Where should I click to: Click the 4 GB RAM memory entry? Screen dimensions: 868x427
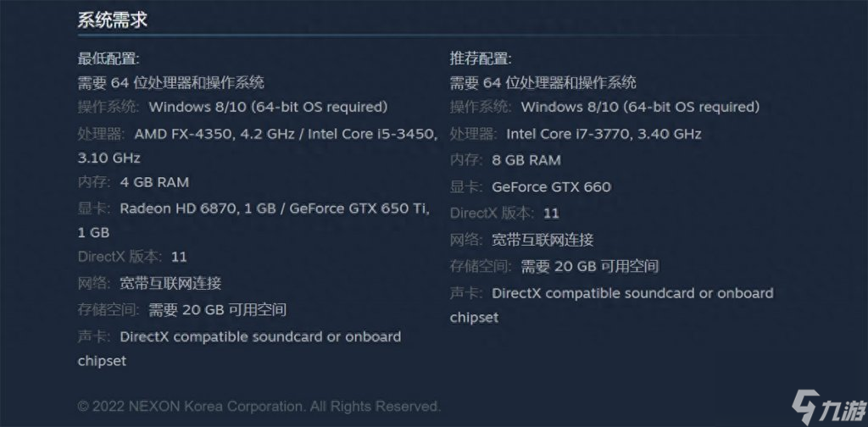tap(154, 182)
